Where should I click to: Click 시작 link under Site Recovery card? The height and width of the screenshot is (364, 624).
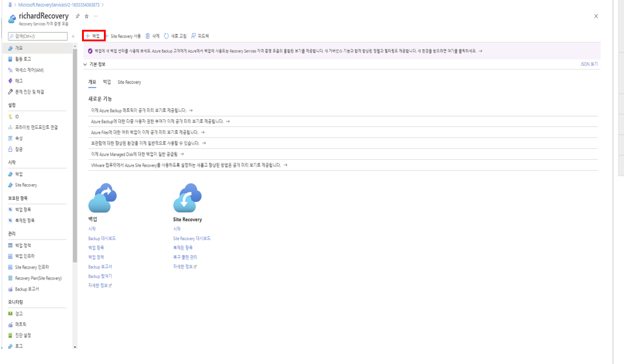tap(177, 228)
